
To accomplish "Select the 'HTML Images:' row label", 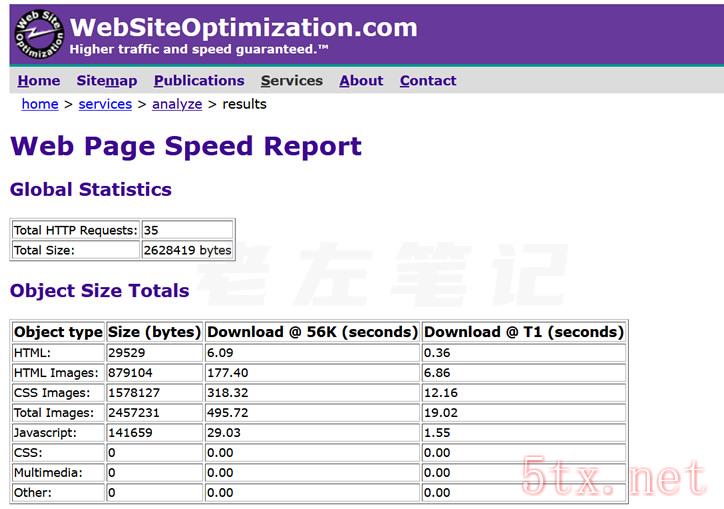I will [x=58, y=373].
